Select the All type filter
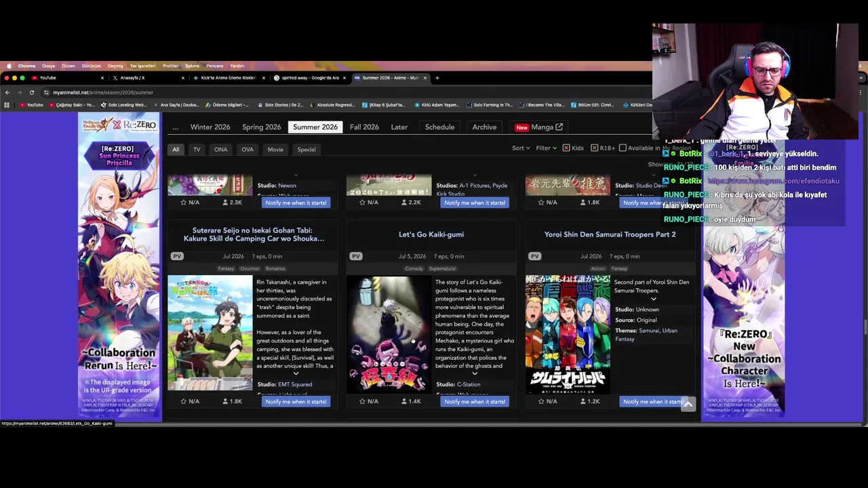 click(176, 149)
